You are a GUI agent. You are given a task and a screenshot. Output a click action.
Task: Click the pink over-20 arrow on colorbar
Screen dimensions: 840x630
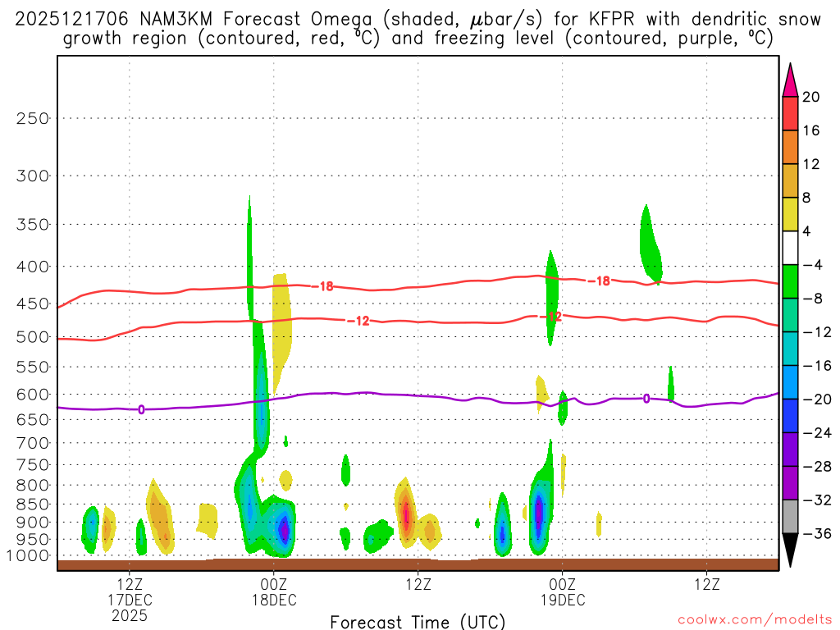coord(790,80)
